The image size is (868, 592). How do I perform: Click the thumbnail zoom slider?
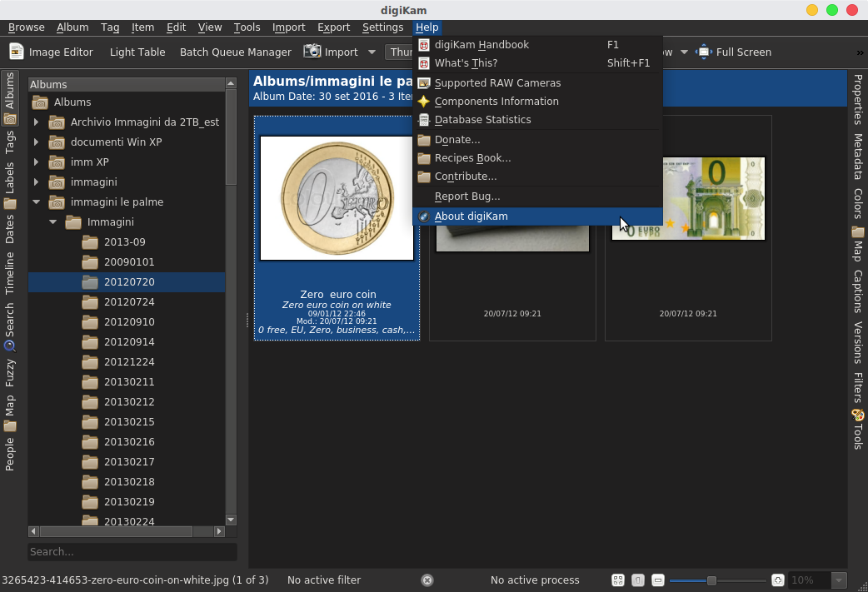pyautogui.click(x=711, y=580)
